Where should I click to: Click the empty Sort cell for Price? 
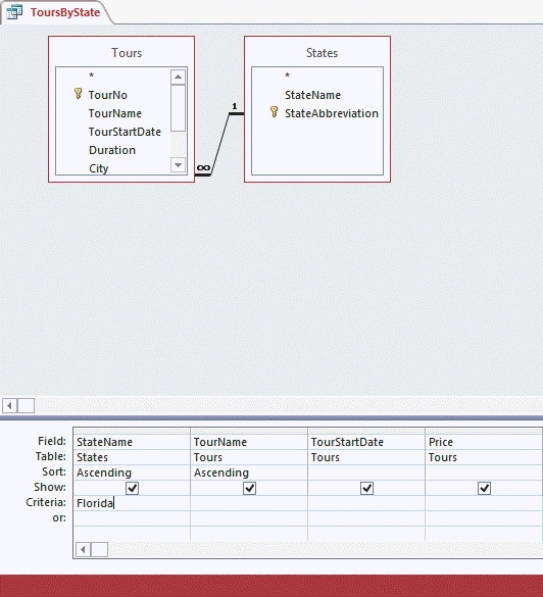point(484,472)
